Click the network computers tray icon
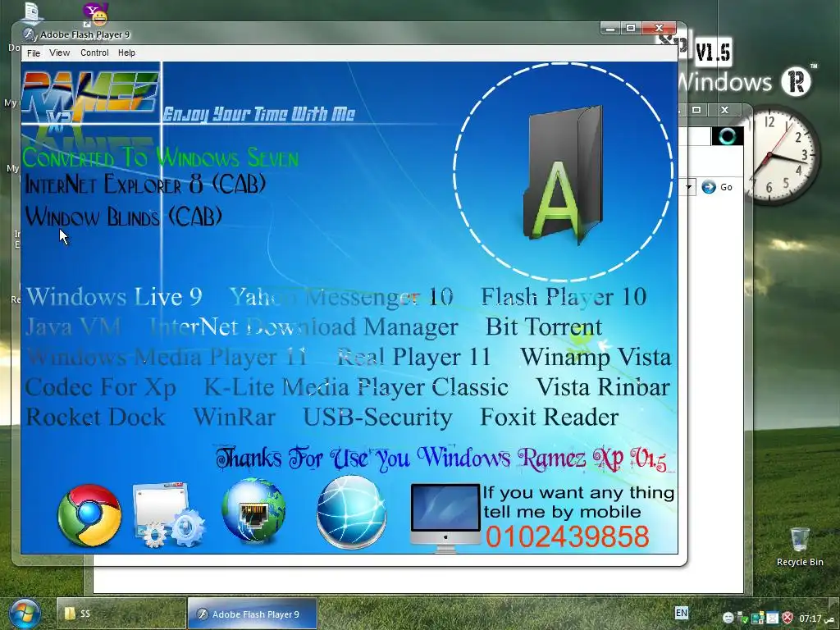The width and height of the screenshot is (840, 630). (757, 619)
